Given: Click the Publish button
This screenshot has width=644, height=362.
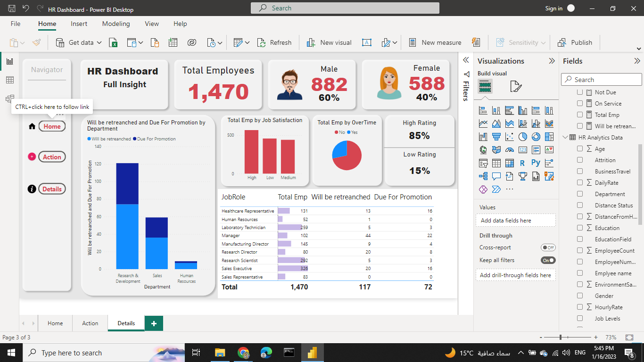Looking at the screenshot, I should [x=575, y=42].
